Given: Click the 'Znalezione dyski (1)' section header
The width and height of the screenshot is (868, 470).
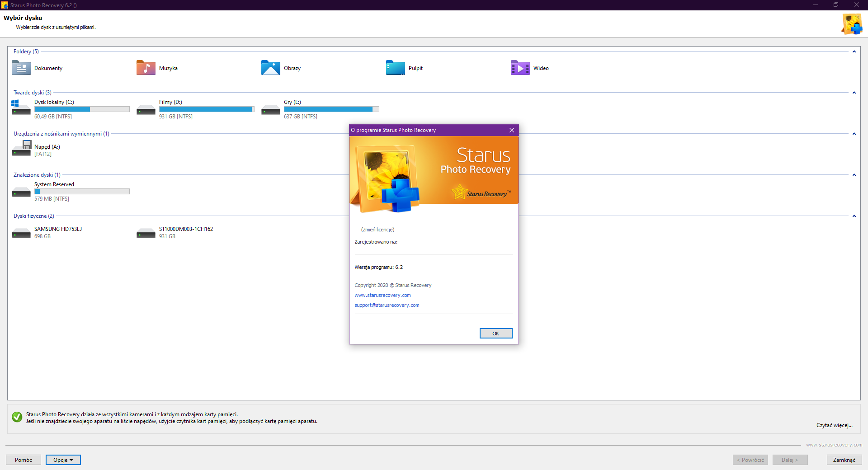Looking at the screenshot, I should [37, 175].
